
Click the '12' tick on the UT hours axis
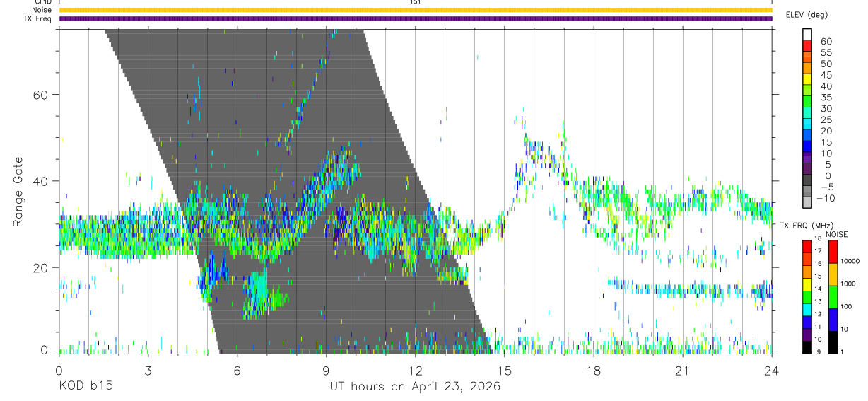coord(415,371)
